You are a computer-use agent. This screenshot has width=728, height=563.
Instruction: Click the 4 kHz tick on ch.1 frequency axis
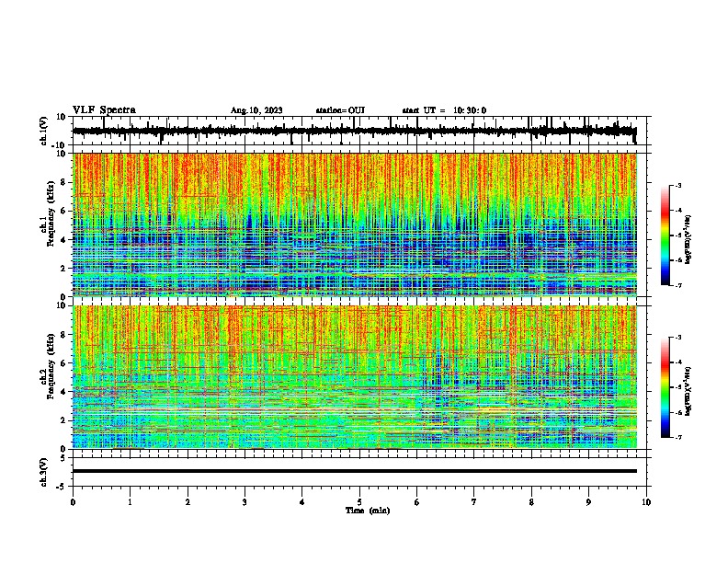[63, 240]
